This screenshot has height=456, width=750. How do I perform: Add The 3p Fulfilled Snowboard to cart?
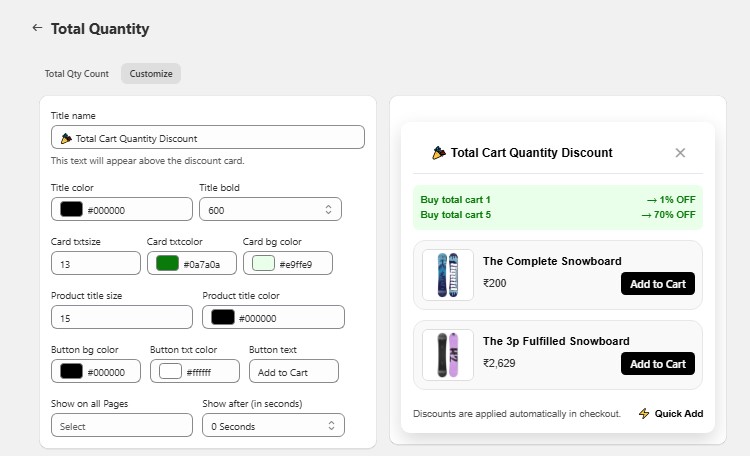(x=657, y=364)
